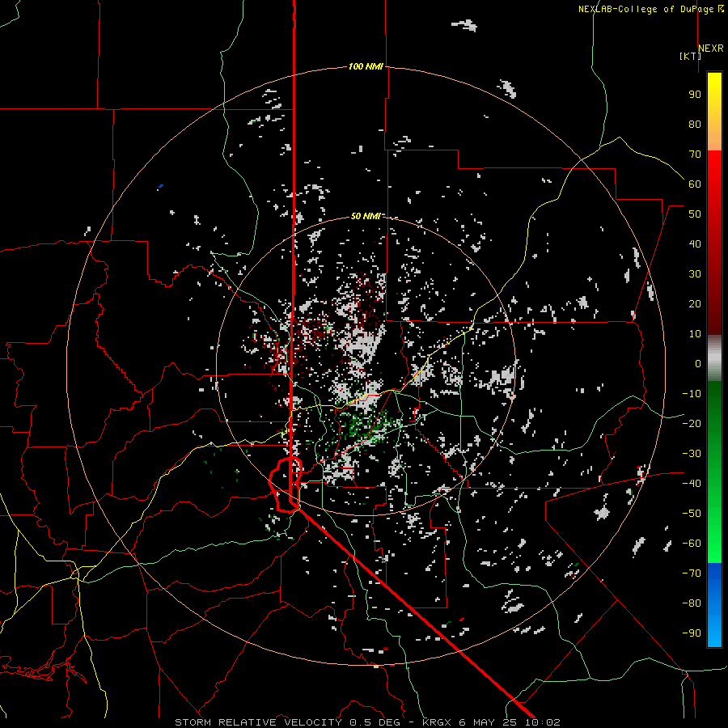Click the "90" value on velocity scale
Viewport: 728px width, 728px height.
pos(695,95)
